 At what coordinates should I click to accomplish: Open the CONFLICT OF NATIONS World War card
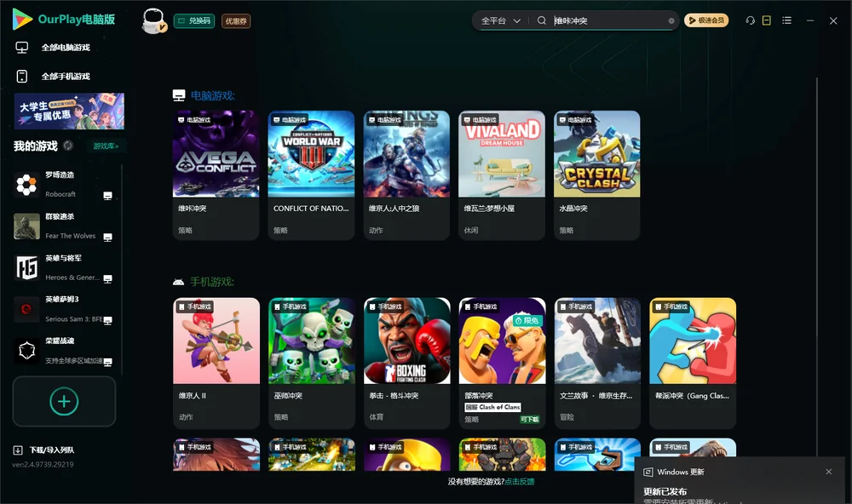click(x=311, y=175)
